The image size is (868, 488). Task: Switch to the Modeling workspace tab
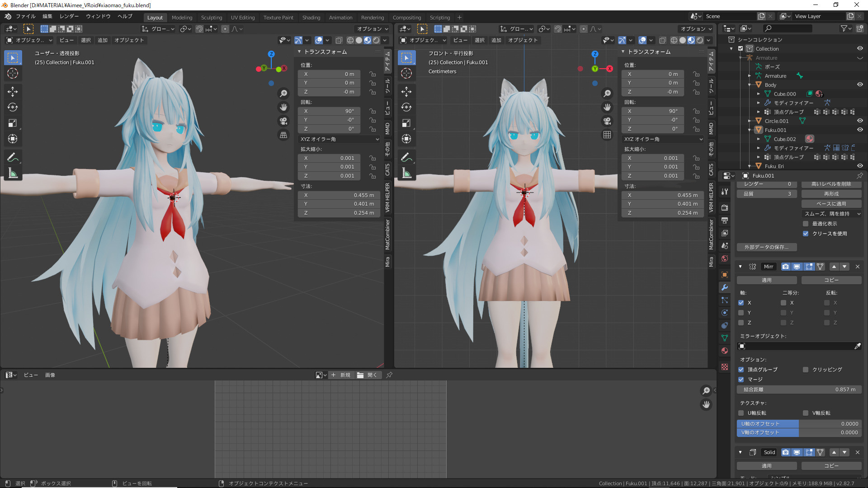(x=182, y=18)
